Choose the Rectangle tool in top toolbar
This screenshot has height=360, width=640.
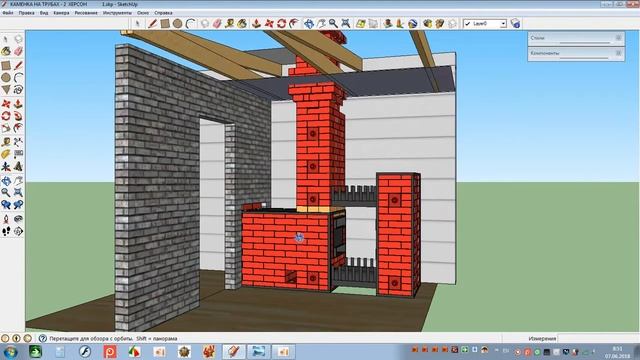click(165, 24)
